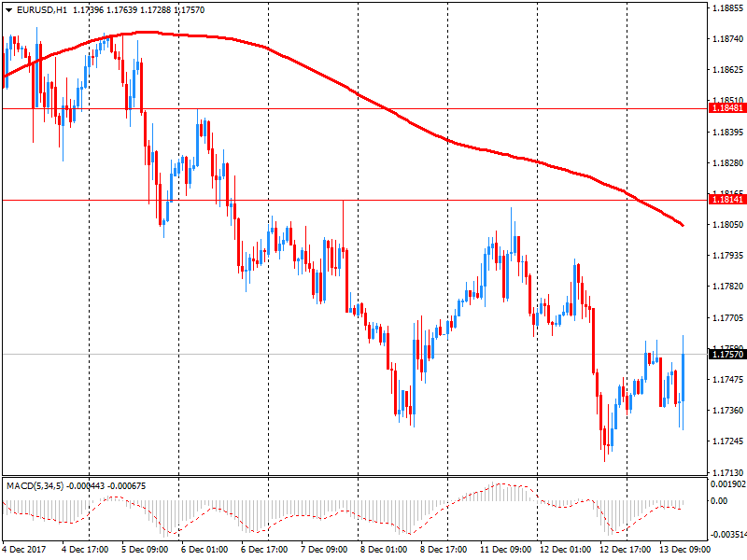747x560 pixels.
Task: Click the 12 Dec 17:00 time label
Action: 625,550
